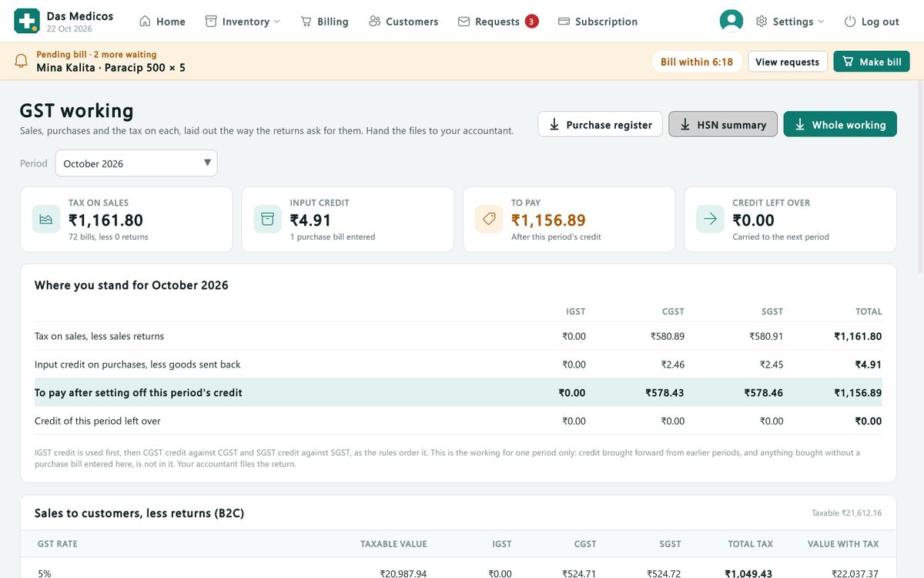
Task: Click the Log out button
Action: (872, 22)
